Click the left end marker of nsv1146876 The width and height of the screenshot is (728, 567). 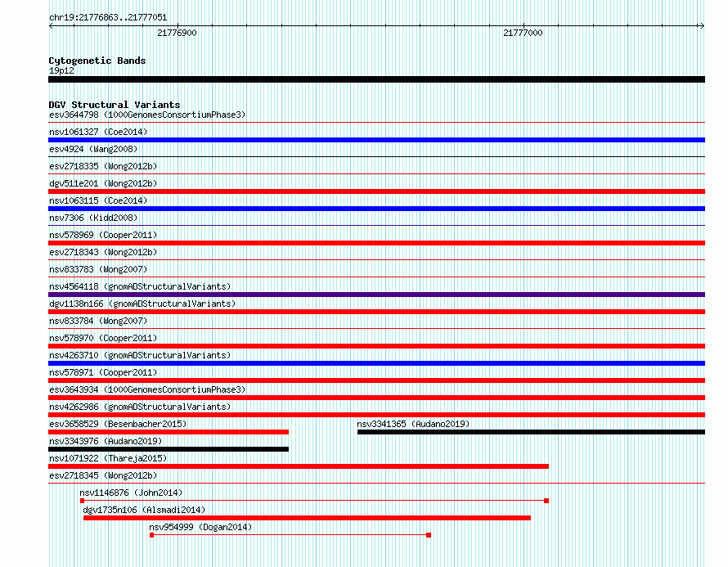pyautogui.click(x=82, y=501)
